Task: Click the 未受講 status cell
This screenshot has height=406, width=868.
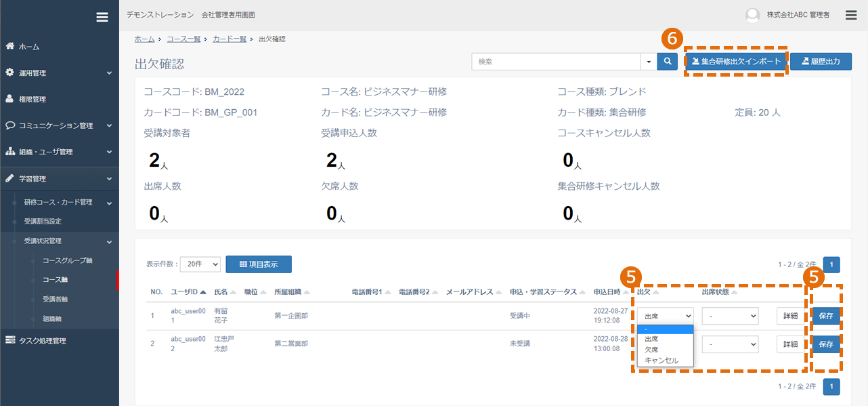Action: (x=520, y=344)
